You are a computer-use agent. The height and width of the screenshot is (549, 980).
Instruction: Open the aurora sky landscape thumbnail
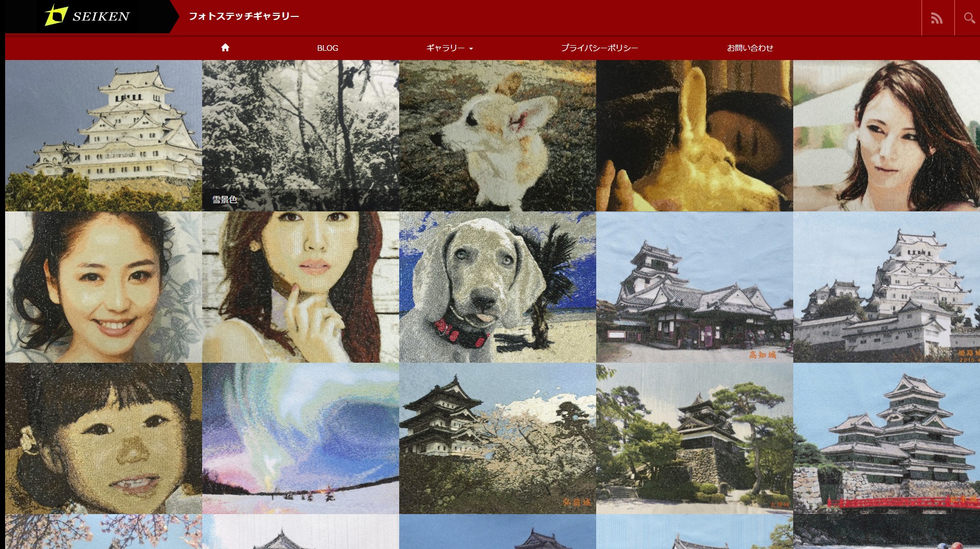(x=301, y=438)
